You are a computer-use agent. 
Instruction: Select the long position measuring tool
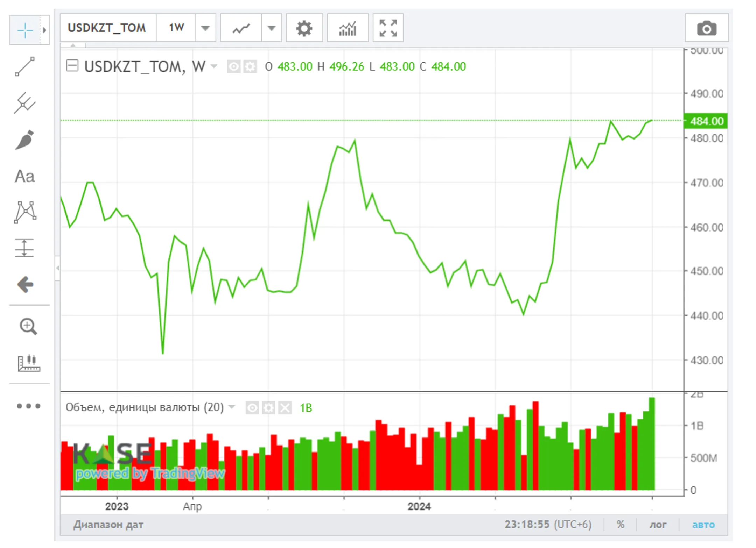pyautogui.click(x=24, y=248)
